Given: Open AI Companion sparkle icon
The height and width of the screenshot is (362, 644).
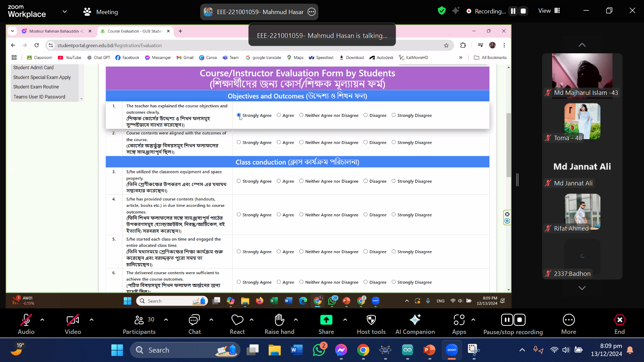Looking at the screenshot, I should coord(415,320).
